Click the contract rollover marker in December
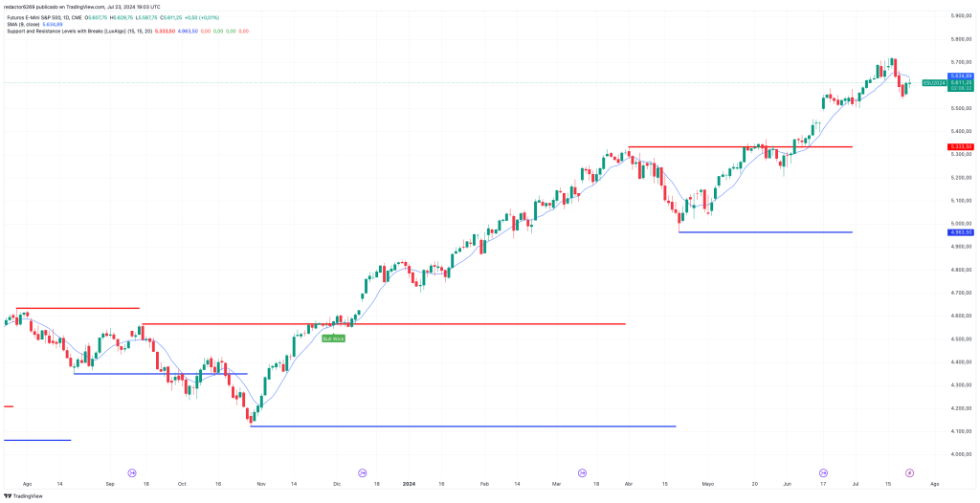Viewport: 980px width, 503px height. [363, 472]
